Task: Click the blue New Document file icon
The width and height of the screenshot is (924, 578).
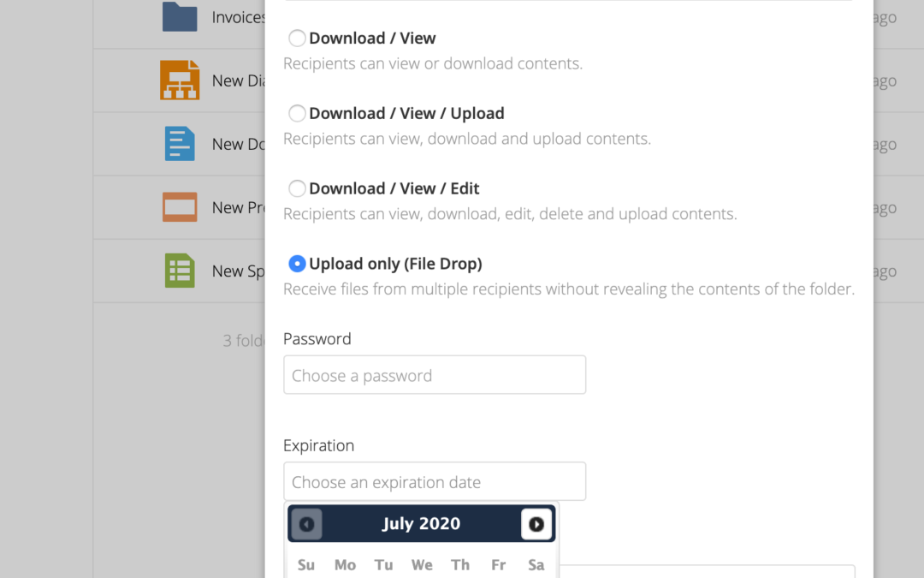Action: click(x=180, y=144)
